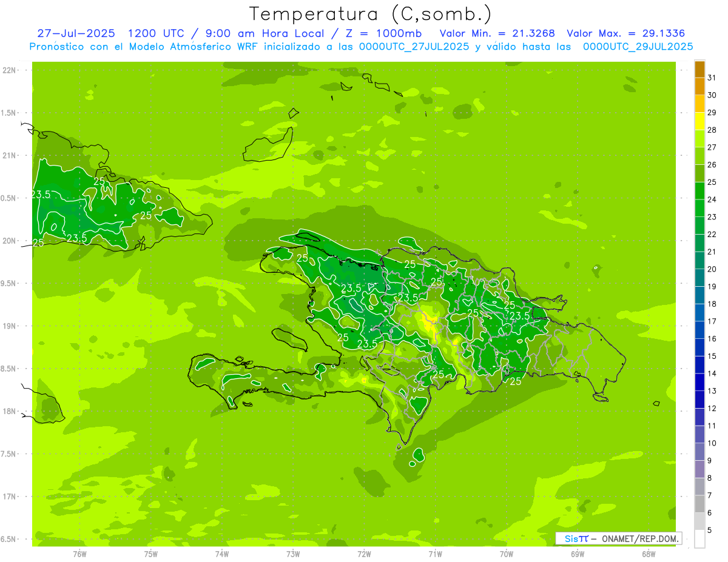Pick the yellow swatch between 28 and 29

pos(699,121)
